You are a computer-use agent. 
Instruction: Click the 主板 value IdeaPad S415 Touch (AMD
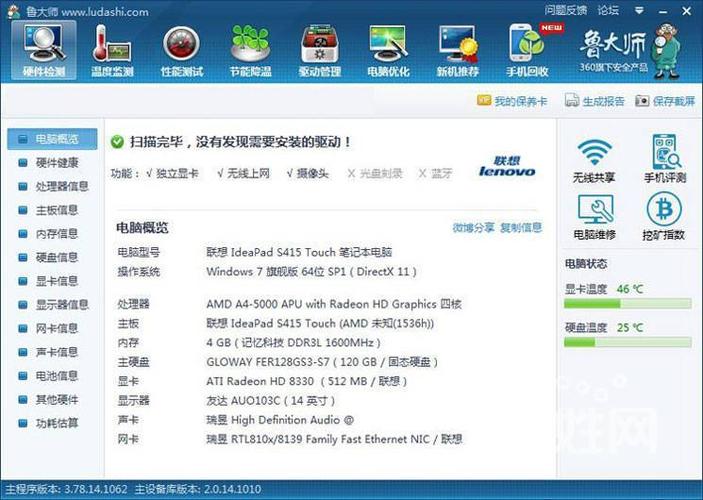[x=320, y=324]
